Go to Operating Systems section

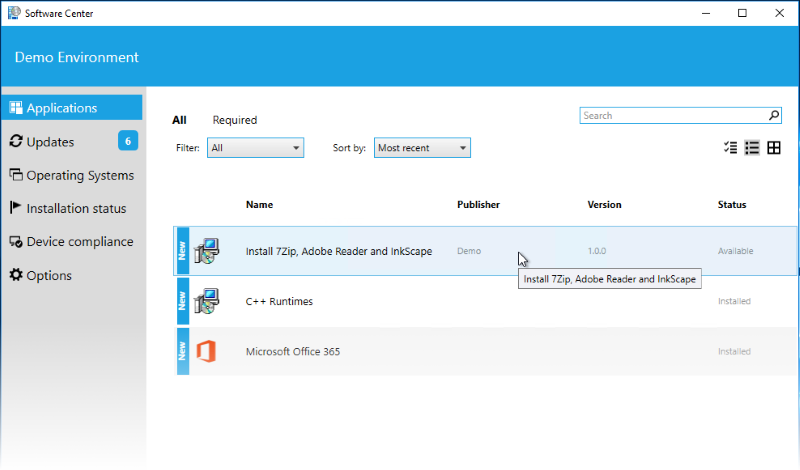click(79, 175)
